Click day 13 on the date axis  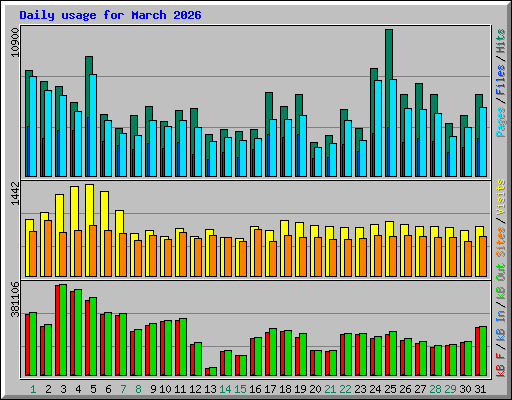210,389
